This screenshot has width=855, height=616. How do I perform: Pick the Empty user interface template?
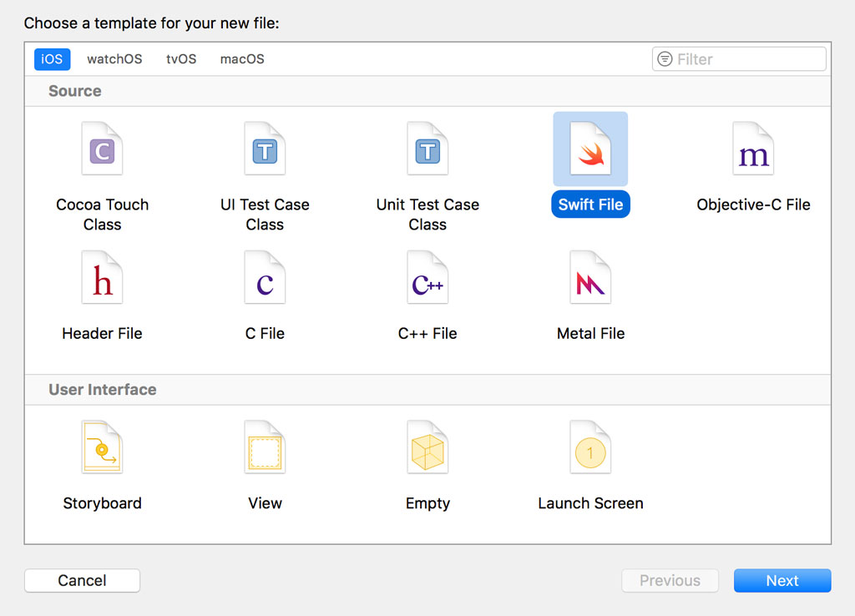point(427,447)
